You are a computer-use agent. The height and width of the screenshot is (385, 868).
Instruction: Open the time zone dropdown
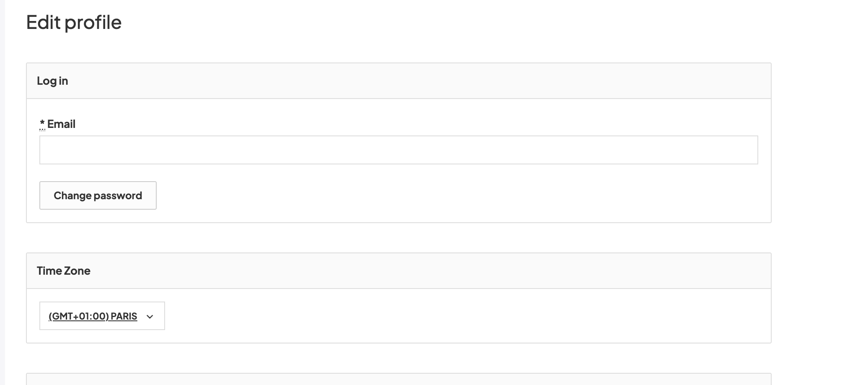tap(102, 316)
